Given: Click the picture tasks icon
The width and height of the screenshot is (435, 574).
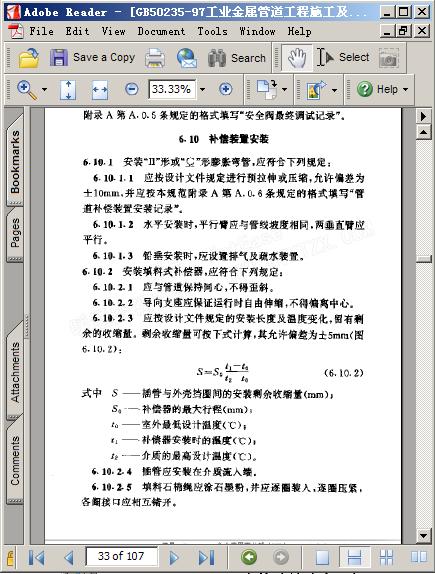Looking at the screenshot, I should [316, 90].
